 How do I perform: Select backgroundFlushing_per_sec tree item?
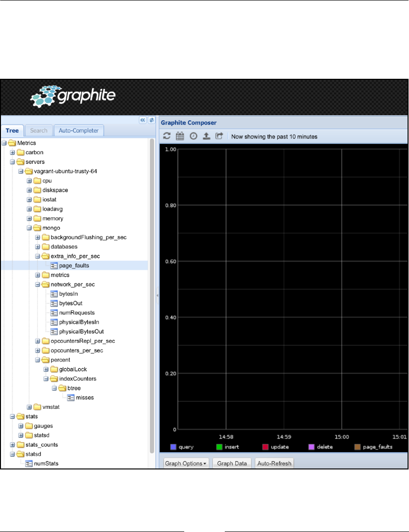click(88, 237)
